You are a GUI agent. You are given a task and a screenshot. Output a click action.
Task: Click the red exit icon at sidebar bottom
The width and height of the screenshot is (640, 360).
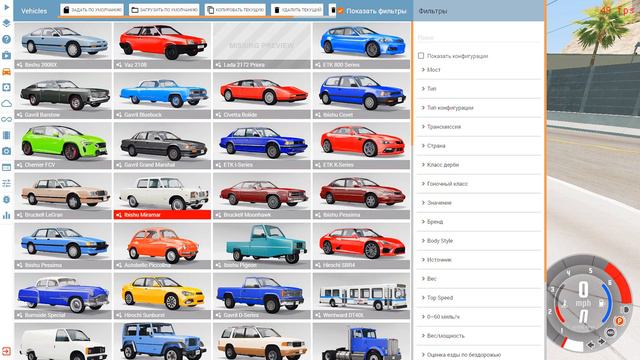(7, 351)
